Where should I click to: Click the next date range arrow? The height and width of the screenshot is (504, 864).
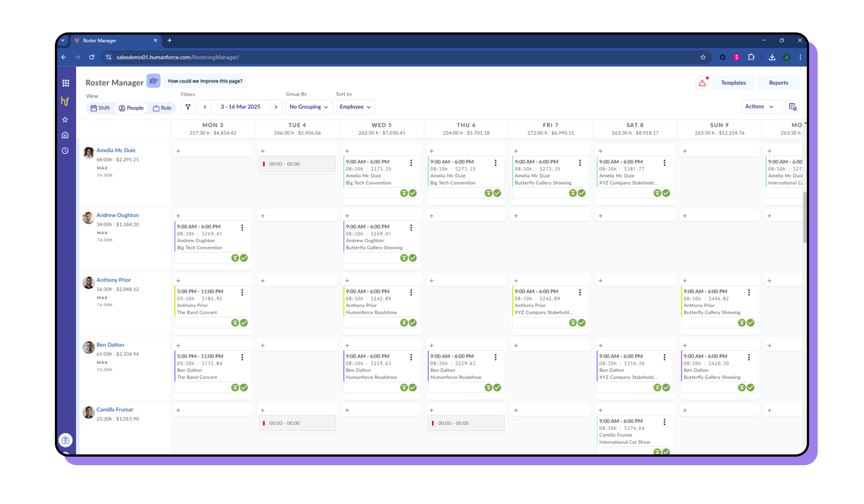[x=276, y=107]
